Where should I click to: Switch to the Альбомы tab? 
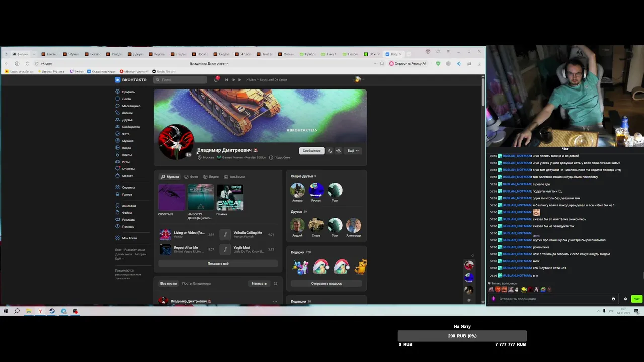coord(234,177)
